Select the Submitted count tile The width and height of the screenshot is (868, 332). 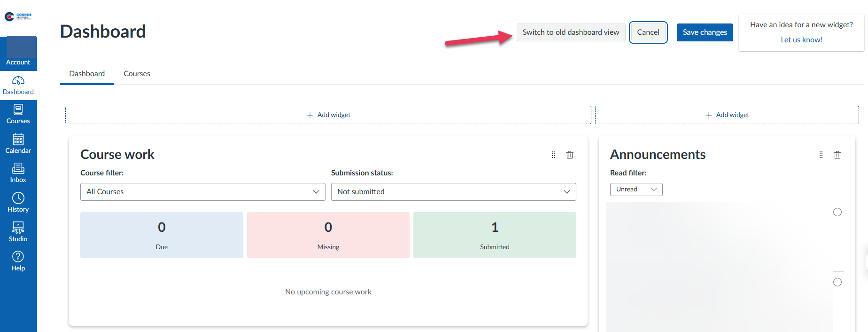(495, 235)
